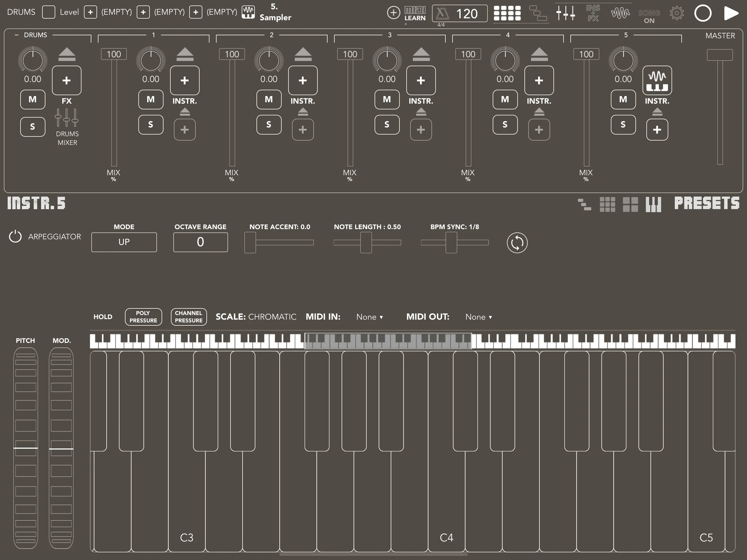Image resolution: width=747 pixels, height=560 pixels.
Task: Toggle the Drums Level checkbox
Action: [x=49, y=12]
